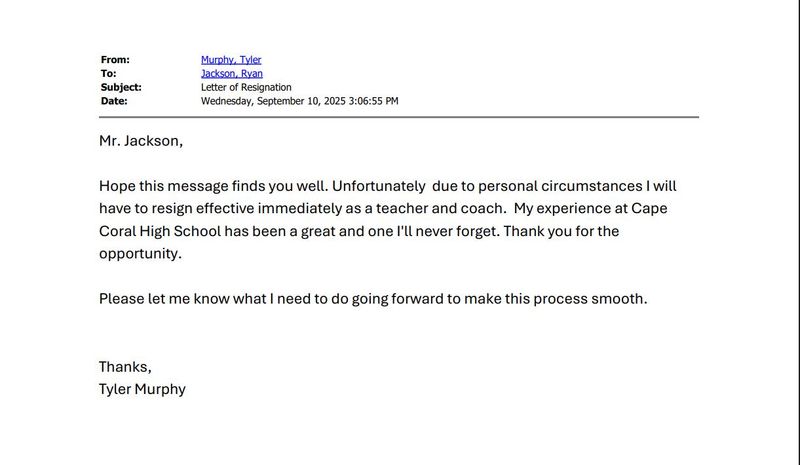
Task: Click the "Murphy, Tyler" sender link
Action: [231, 60]
